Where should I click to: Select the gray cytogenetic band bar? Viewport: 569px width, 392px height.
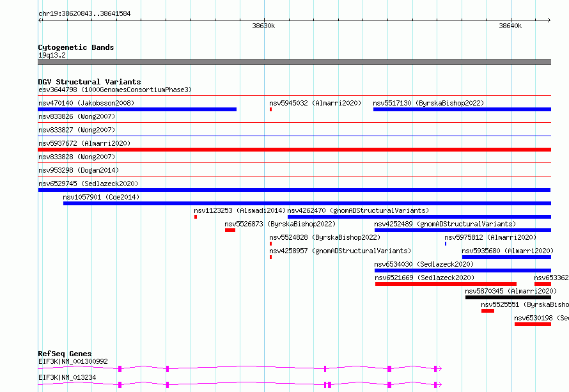tap(295, 62)
